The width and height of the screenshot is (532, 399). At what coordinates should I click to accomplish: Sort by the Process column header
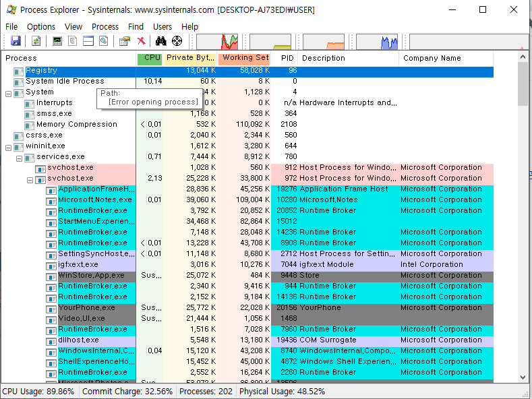click(69, 59)
